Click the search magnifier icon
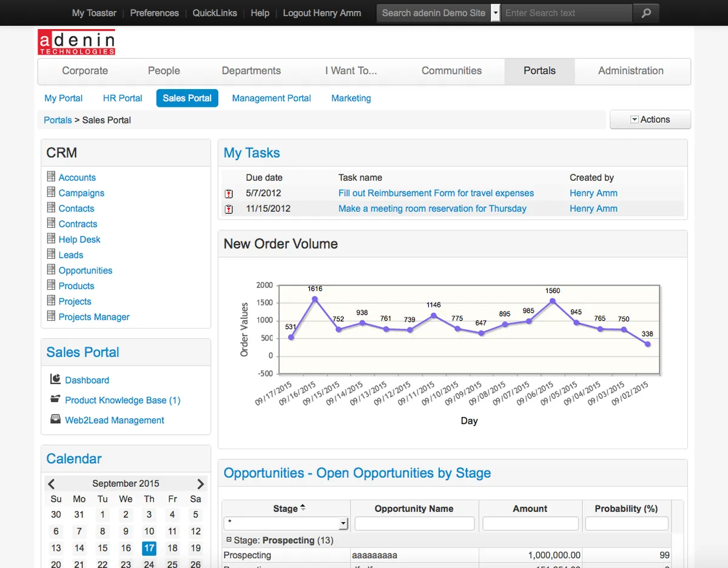This screenshot has height=568, width=728. [x=646, y=13]
